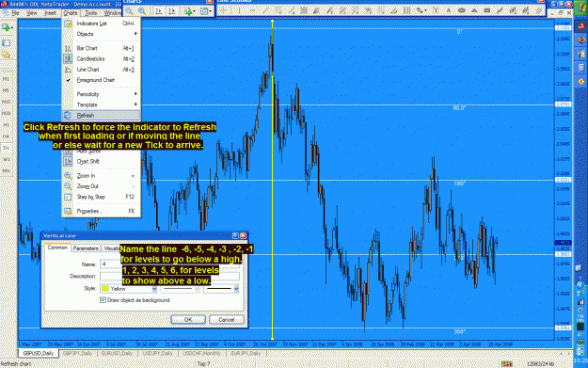Open Firefox from the right-side taskbar
This screenshot has height=368, width=588.
(x=581, y=40)
